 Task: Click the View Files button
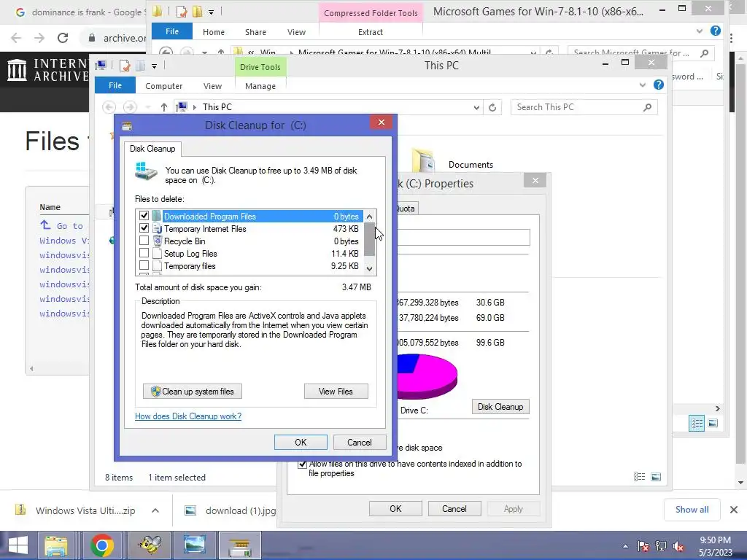point(336,392)
